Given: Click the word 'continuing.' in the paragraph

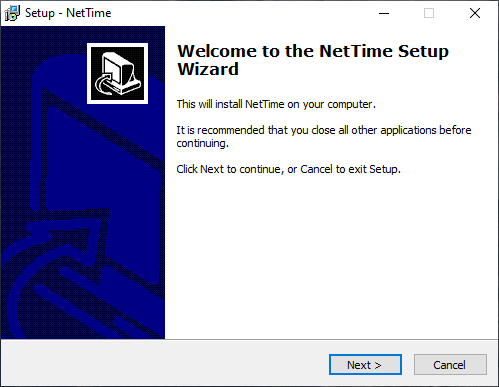Looking at the screenshot, I should tap(203, 144).
